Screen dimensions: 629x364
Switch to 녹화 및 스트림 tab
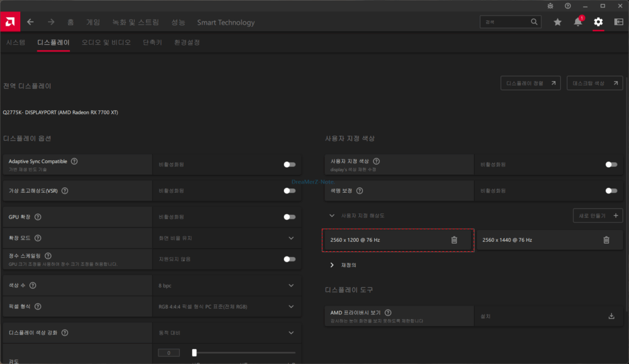136,22
